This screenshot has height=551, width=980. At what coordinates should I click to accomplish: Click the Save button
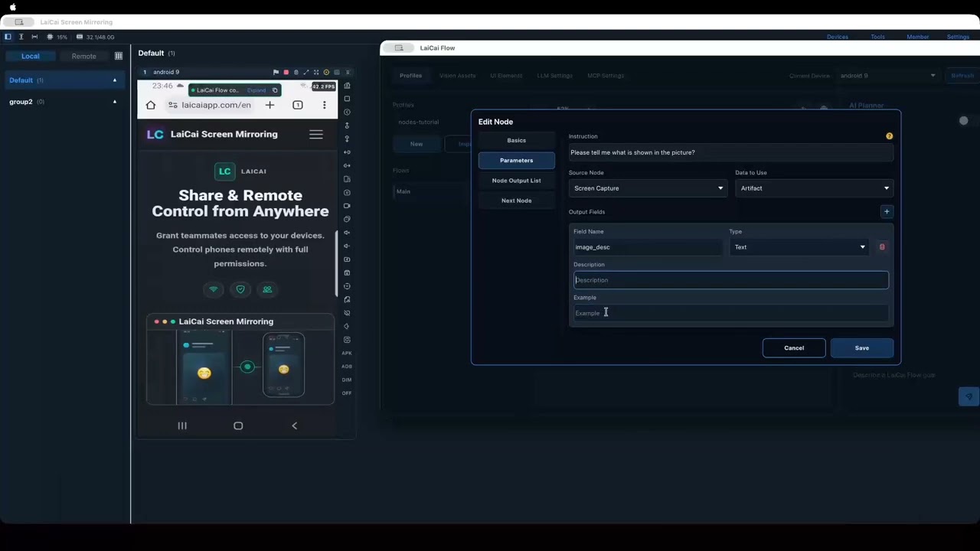[862, 348]
